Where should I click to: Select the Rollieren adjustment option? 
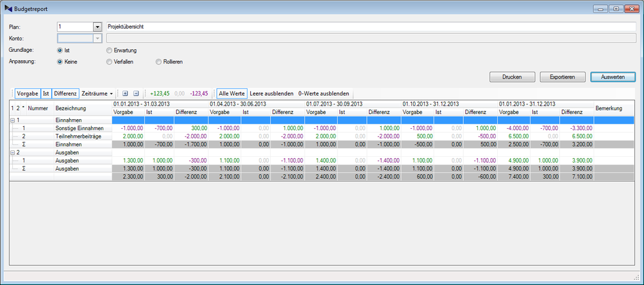158,62
